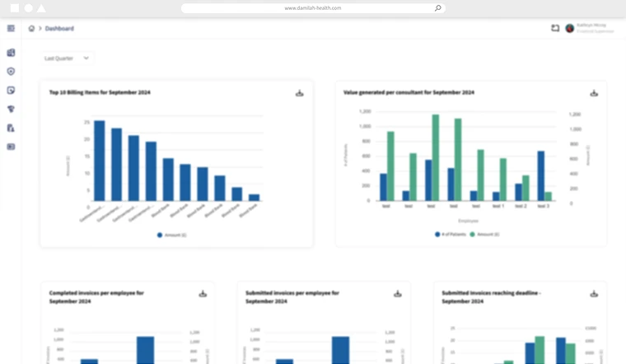The height and width of the screenshot is (364, 626).
Task: Open the first sidebar navigation icon
Action: (x=11, y=53)
